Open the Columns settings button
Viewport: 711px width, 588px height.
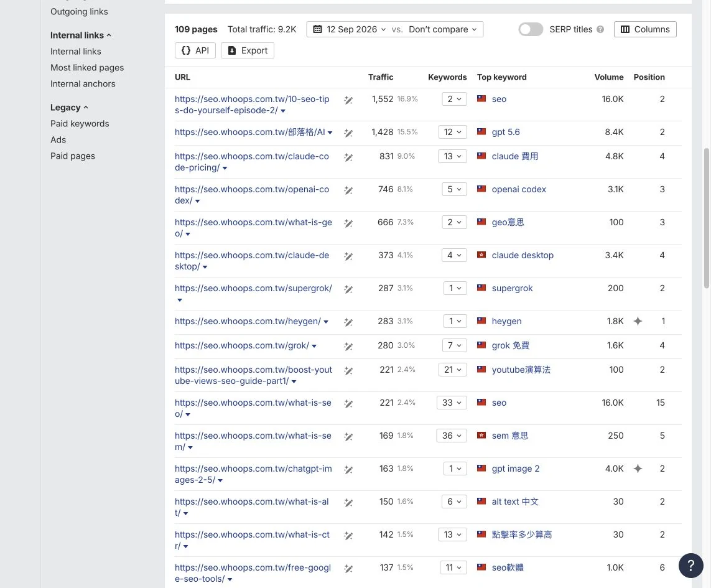click(x=645, y=29)
